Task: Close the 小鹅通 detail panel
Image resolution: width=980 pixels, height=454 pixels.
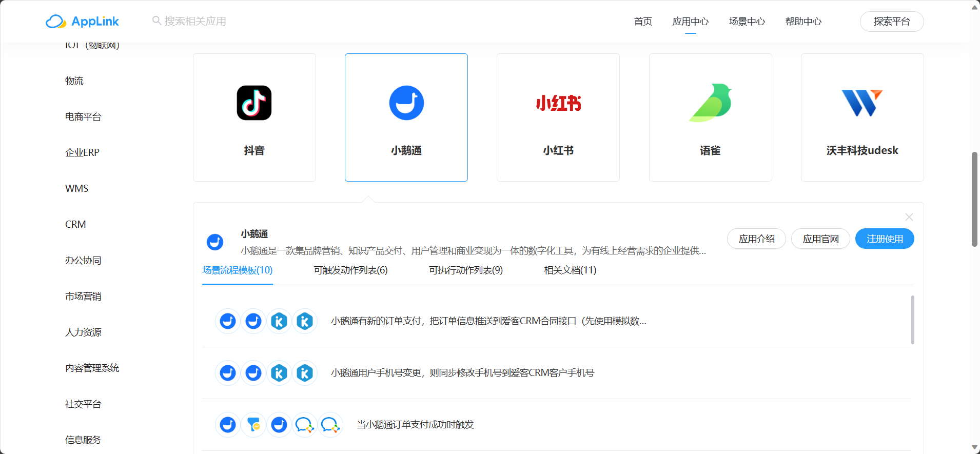Action: (x=909, y=217)
